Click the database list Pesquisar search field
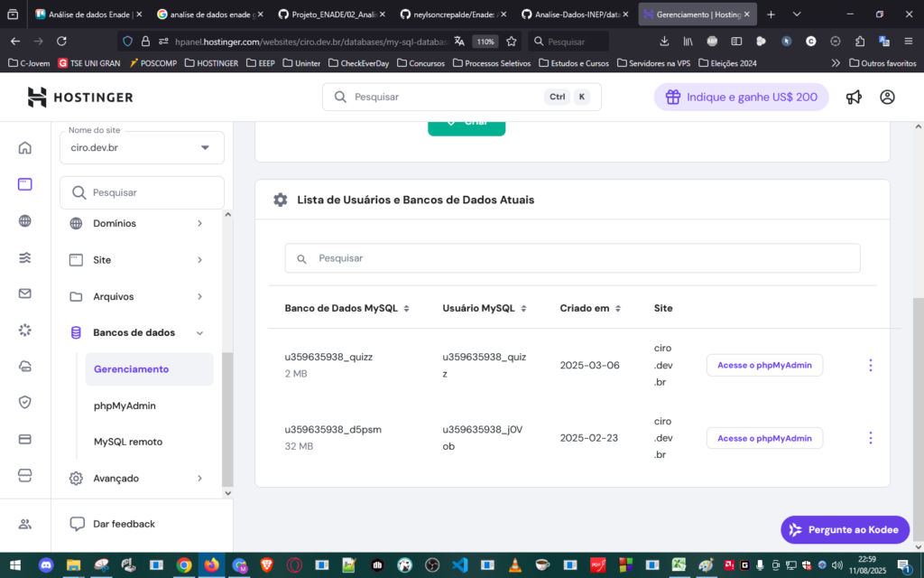Screen dimensions: 924x578 pos(572,258)
